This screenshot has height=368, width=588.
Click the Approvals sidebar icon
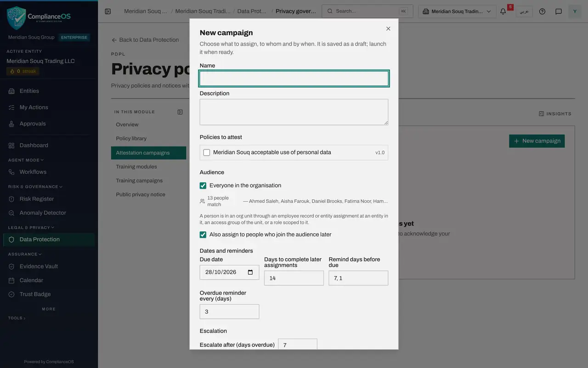tap(11, 124)
